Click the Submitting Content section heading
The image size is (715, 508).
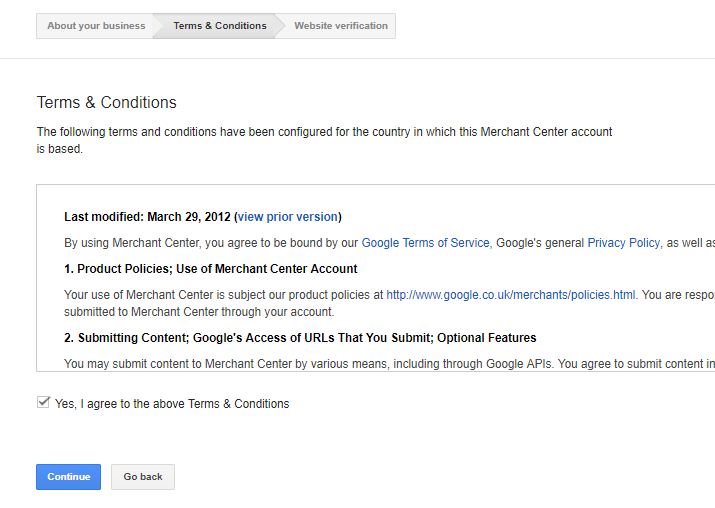pyautogui.click(x=300, y=337)
